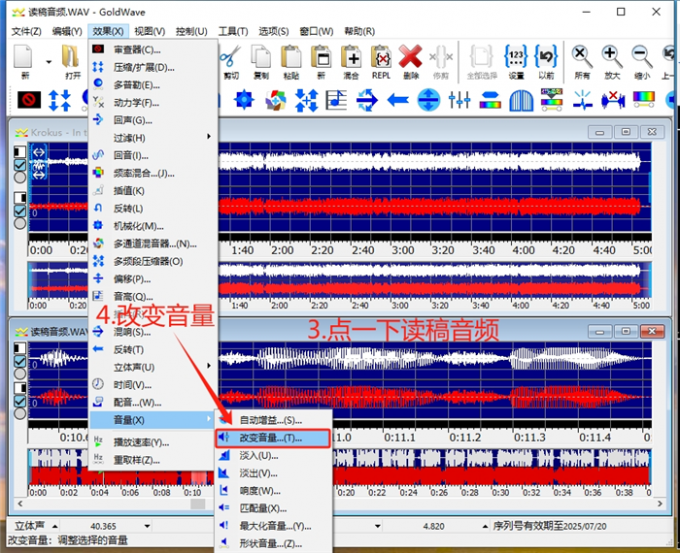
Task: Click the censor effect icon in effects bar
Action: pos(29,100)
